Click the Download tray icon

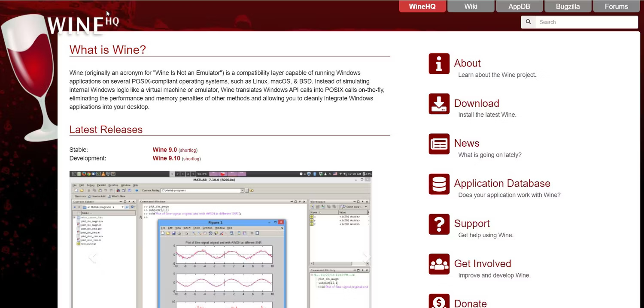439,104
